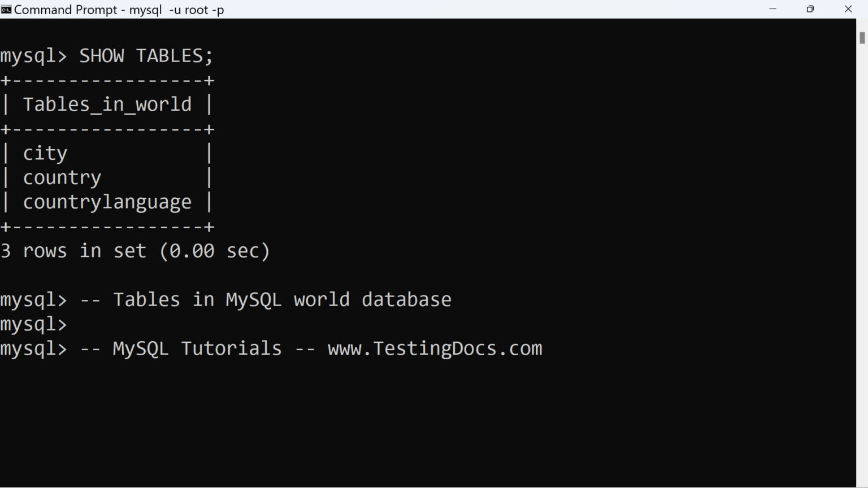Select the city table name
The image size is (868, 488).
[x=45, y=152]
